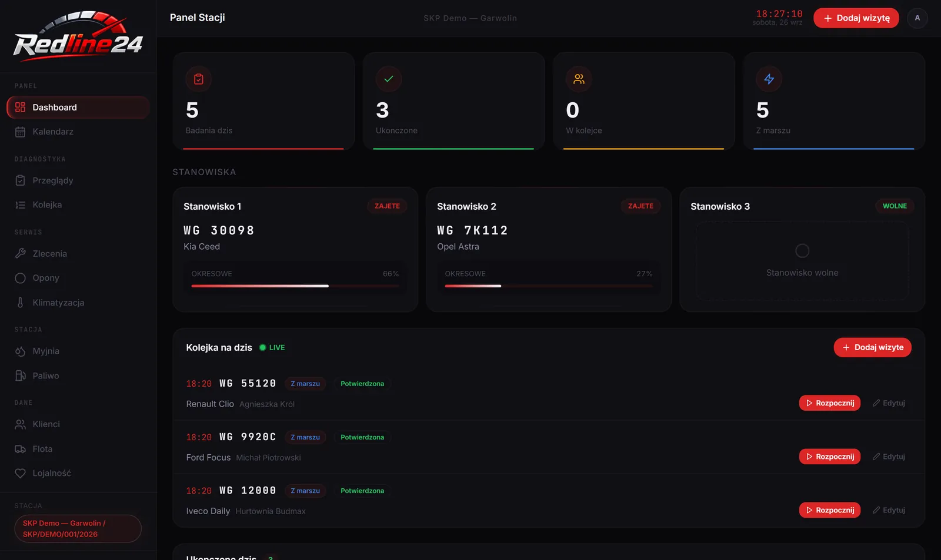The width and height of the screenshot is (941, 560).
Task: Click the SKP Demo — Garwolin station badge
Action: click(x=78, y=529)
